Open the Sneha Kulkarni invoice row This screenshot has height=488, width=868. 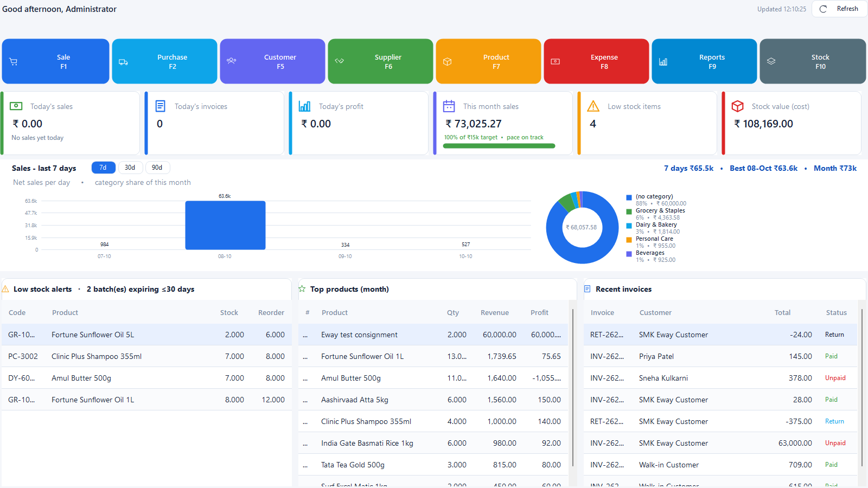(x=720, y=378)
